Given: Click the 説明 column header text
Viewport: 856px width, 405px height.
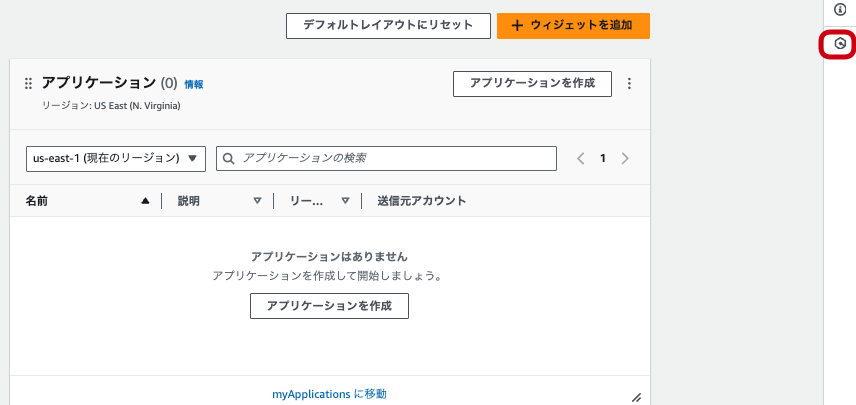Looking at the screenshot, I should click(x=189, y=201).
